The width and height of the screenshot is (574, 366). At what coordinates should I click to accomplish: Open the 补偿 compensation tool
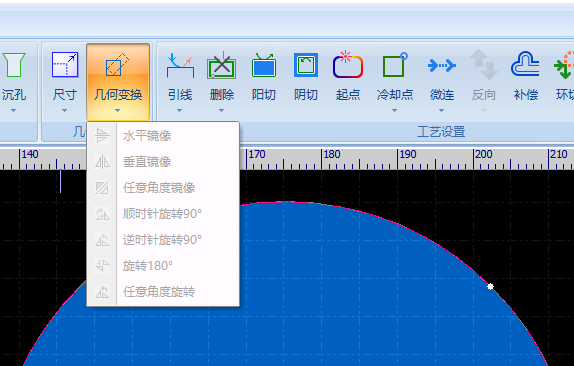pos(525,64)
